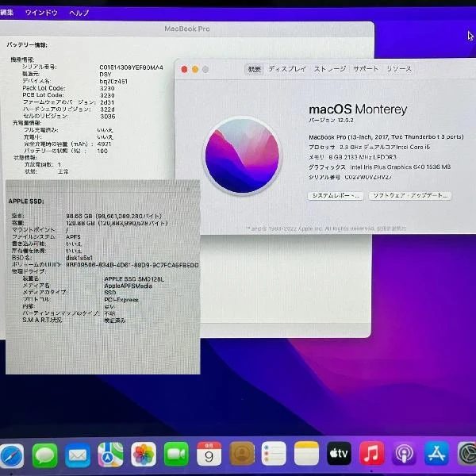Launch Photos from the Dock

[144, 455]
